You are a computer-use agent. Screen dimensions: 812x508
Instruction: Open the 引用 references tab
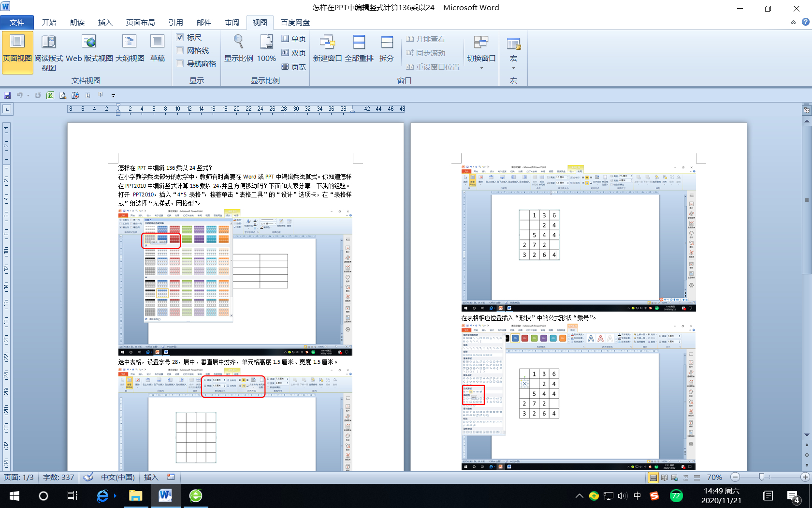176,22
